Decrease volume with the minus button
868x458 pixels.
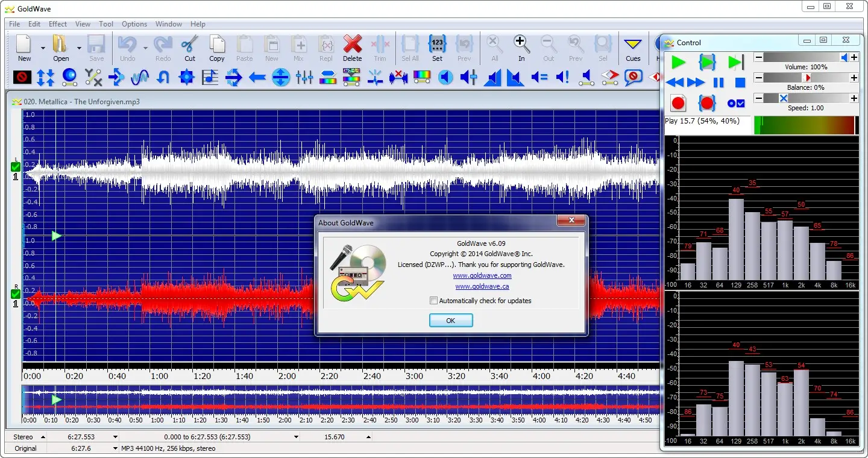tap(758, 57)
